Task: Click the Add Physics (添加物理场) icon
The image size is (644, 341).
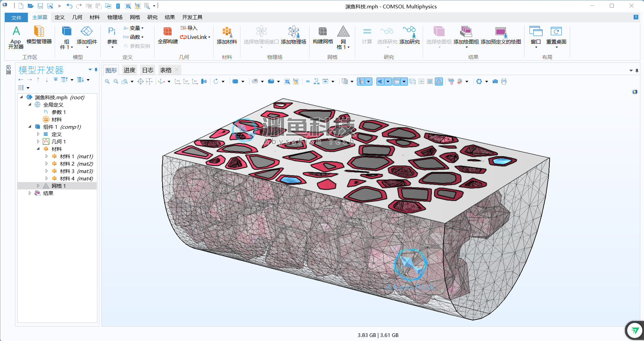Action: click(293, 35)
